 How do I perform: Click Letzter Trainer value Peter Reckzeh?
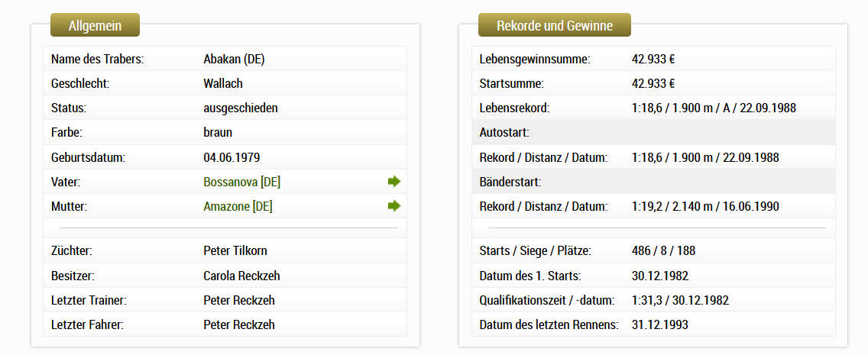(239, 300)
